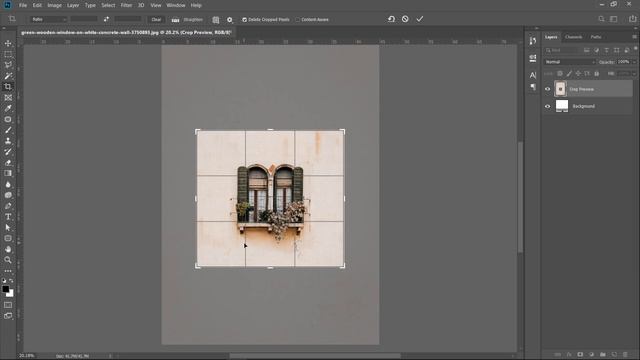Open the History panel icon

[x=533, y=41]
